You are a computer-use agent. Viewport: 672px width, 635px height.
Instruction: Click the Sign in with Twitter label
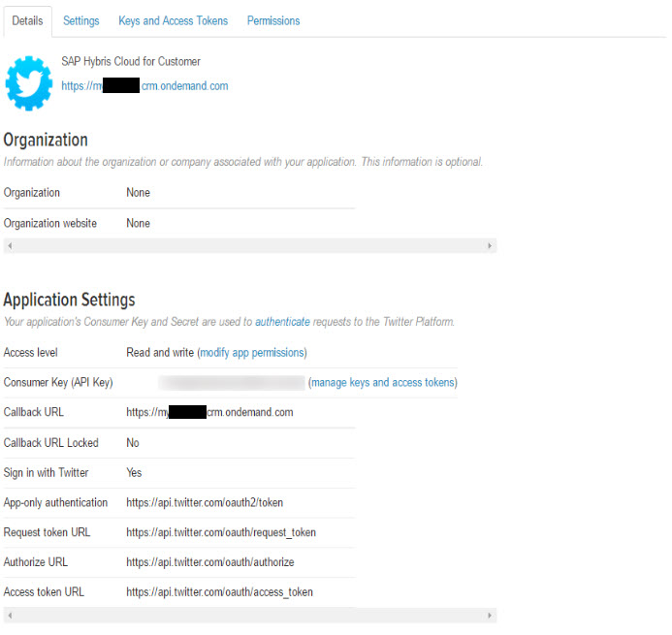[46, 472]
